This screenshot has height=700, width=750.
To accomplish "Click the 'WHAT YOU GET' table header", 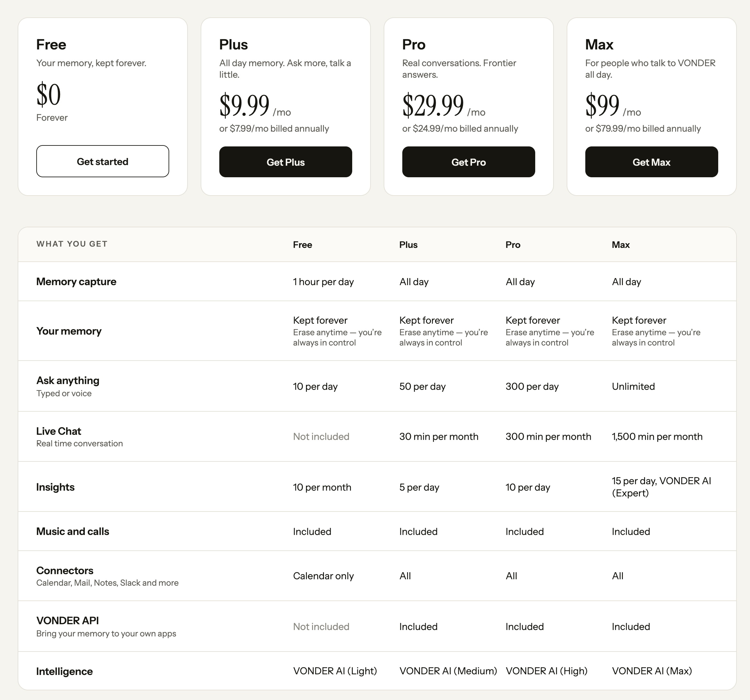I will click(72, 244).
